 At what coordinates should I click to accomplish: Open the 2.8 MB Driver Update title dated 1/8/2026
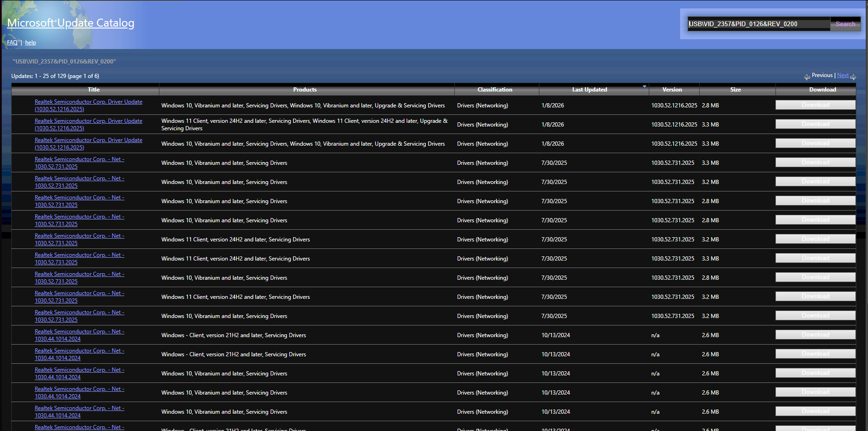pos(88,106)
